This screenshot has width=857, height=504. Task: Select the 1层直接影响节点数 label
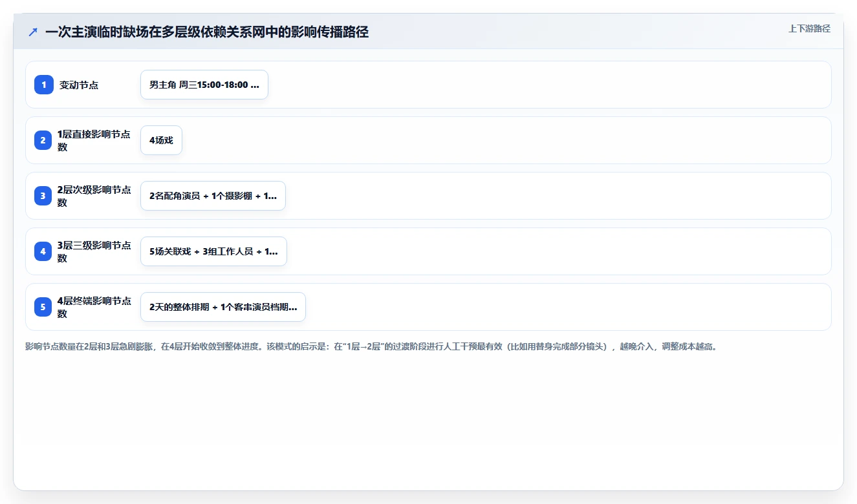(x=94, y=140)
